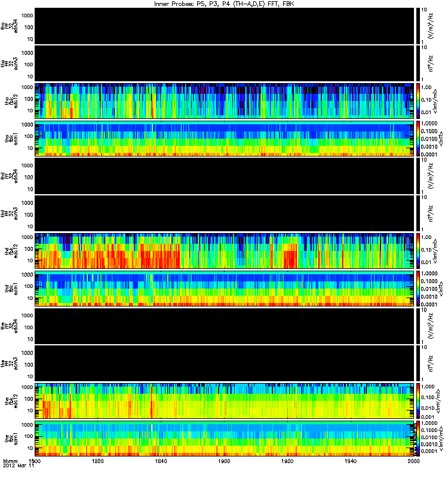This screenshot has height=478, width=448.
Task: Click the 1940 time axis label
Action: pyautogui.click(x=351, y=461)
